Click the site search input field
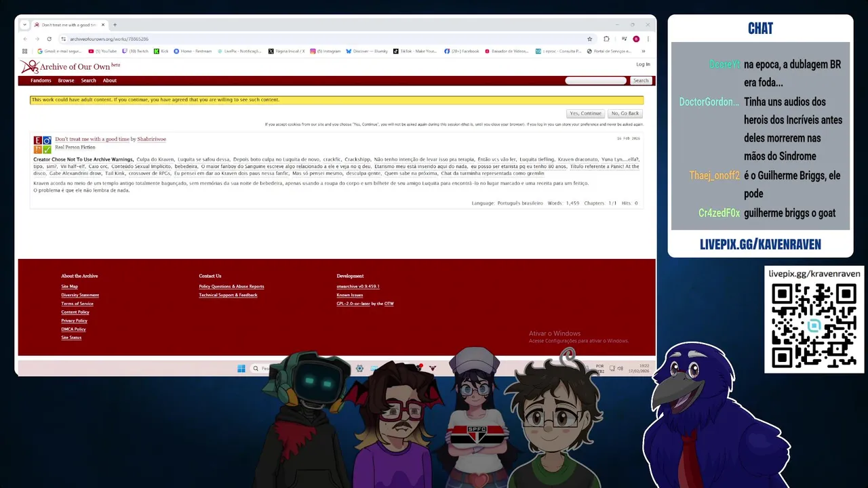This screenshot has height=488, width=868. tap(596, 81)
